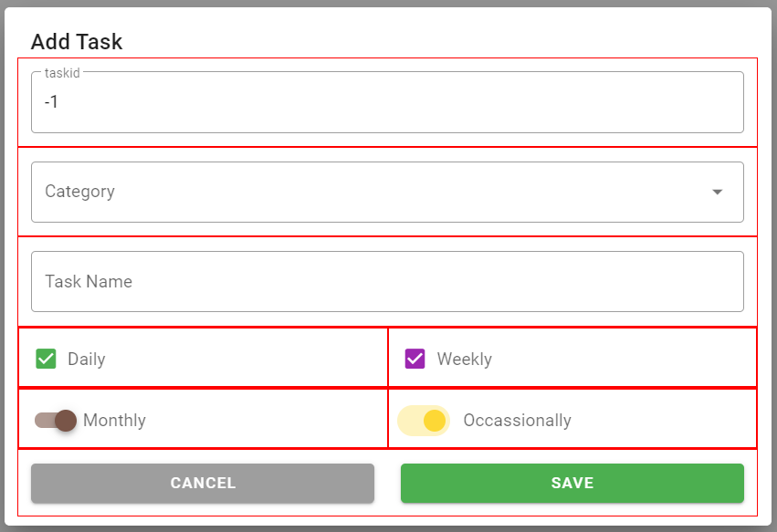Click the Add Task dialog title

pyautogui.click(x=77, y=42)
